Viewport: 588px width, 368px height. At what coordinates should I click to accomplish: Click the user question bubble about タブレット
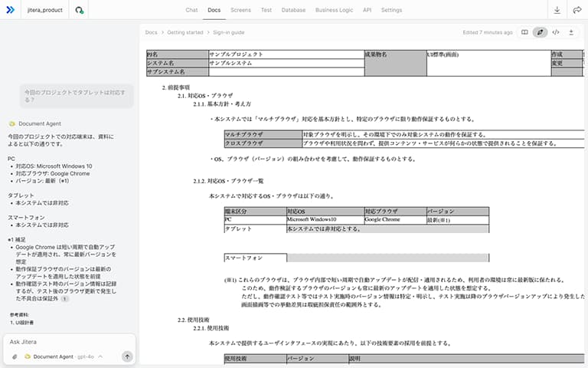(x=77, y=96)
